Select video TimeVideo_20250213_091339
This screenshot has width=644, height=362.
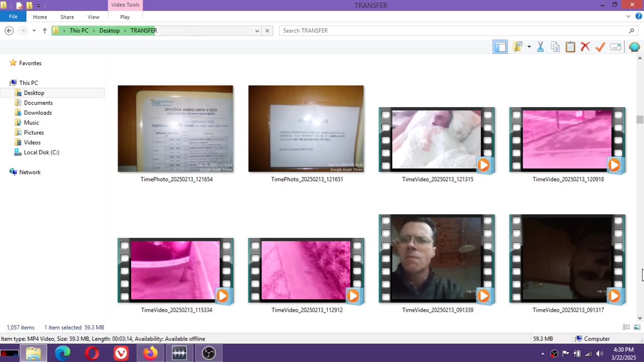(437, 259)
